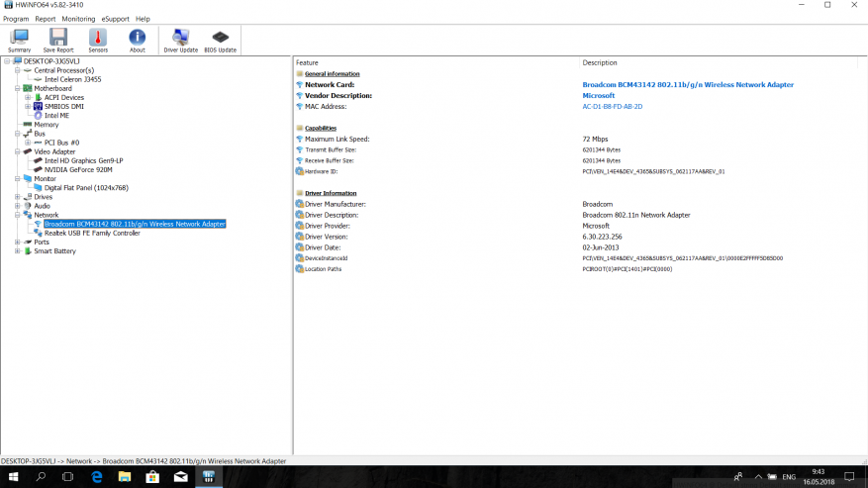The width and height of the screenshot is (868, 488).
Task: Click the Save Report floppy icon
Action: [58, 41]
